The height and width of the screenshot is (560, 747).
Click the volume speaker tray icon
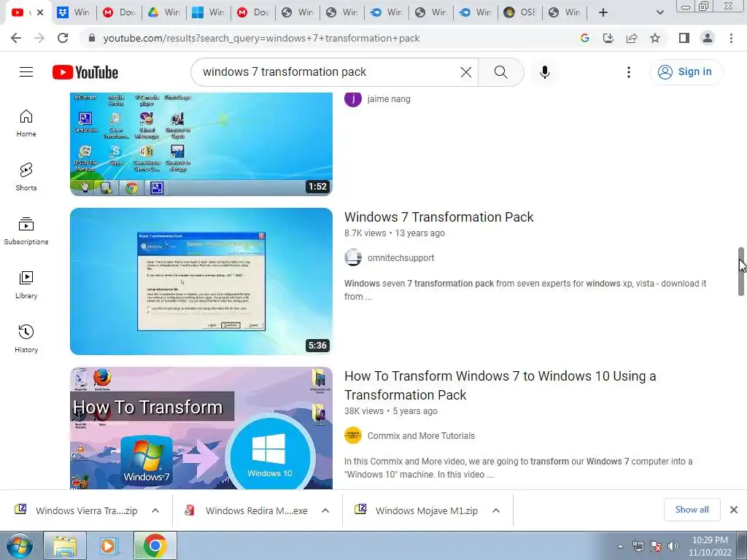(x=673, y=546)
